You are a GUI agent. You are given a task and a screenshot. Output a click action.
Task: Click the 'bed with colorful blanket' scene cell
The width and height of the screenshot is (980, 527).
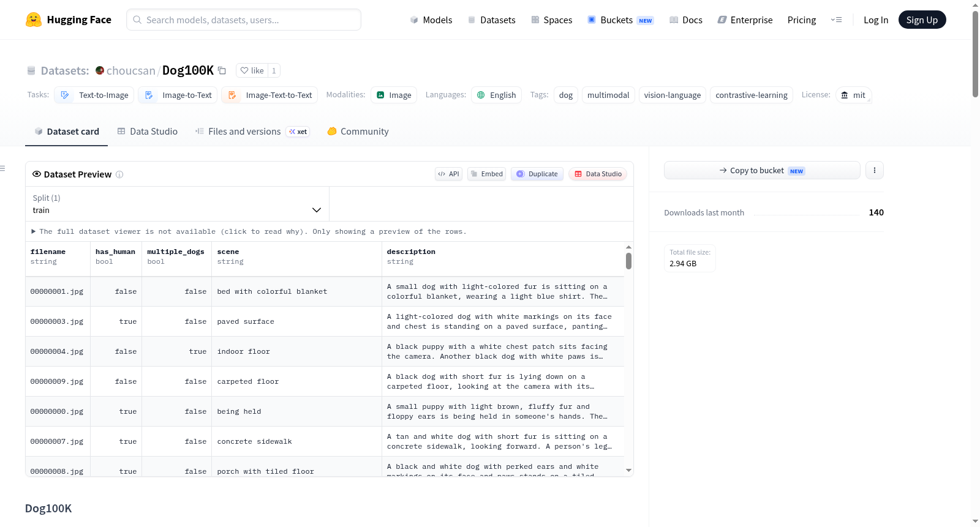[297, 291]
